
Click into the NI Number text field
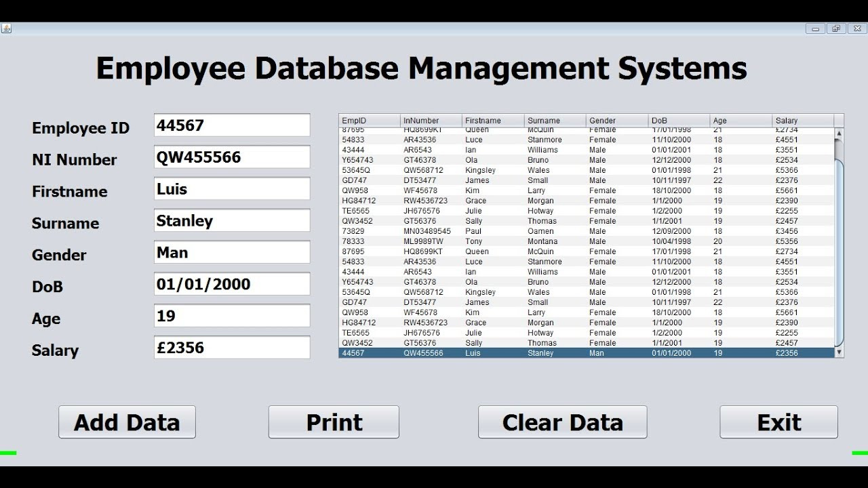[x=232, y=157]
